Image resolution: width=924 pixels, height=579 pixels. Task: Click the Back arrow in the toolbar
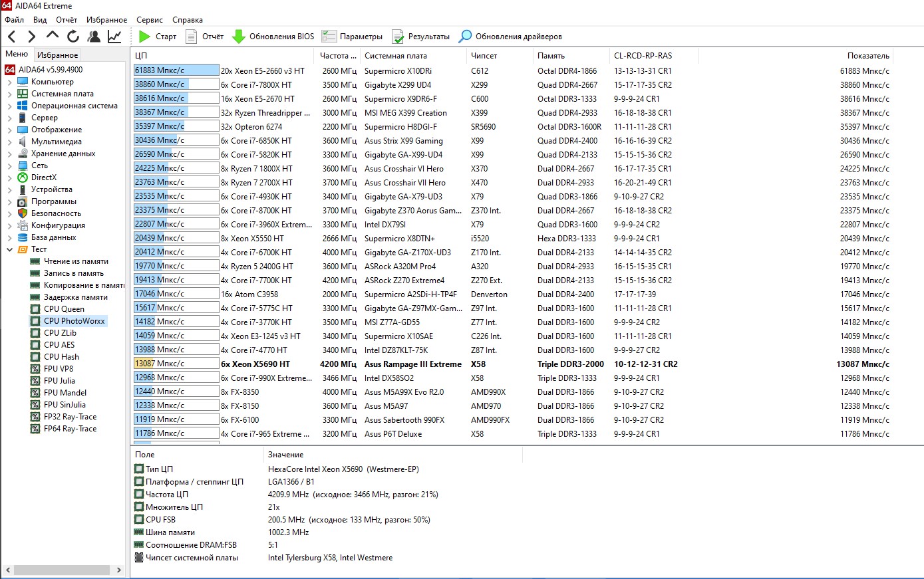(x=12, y=37)
